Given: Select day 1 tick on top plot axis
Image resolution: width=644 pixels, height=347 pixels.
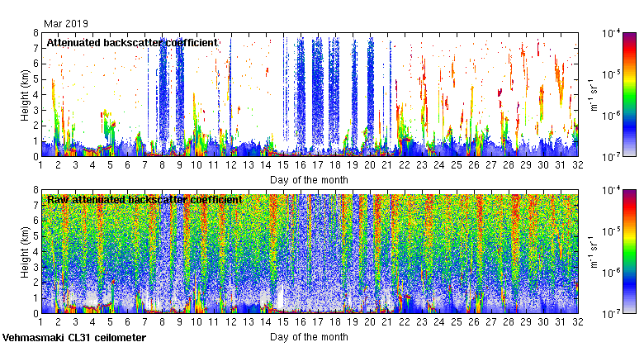Looking at the screenshot, I should [x=41, y=165].
